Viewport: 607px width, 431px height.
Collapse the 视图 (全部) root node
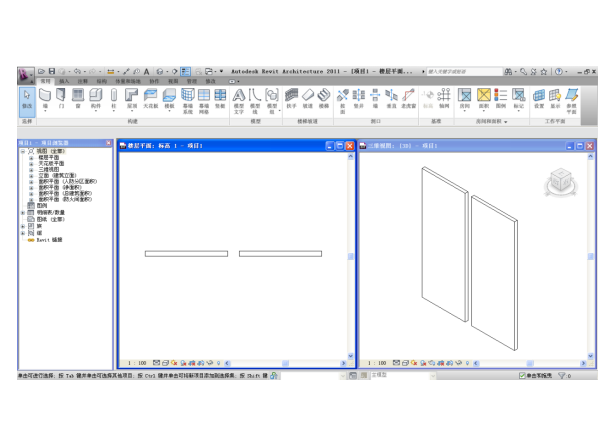click(x=23, y=152)
